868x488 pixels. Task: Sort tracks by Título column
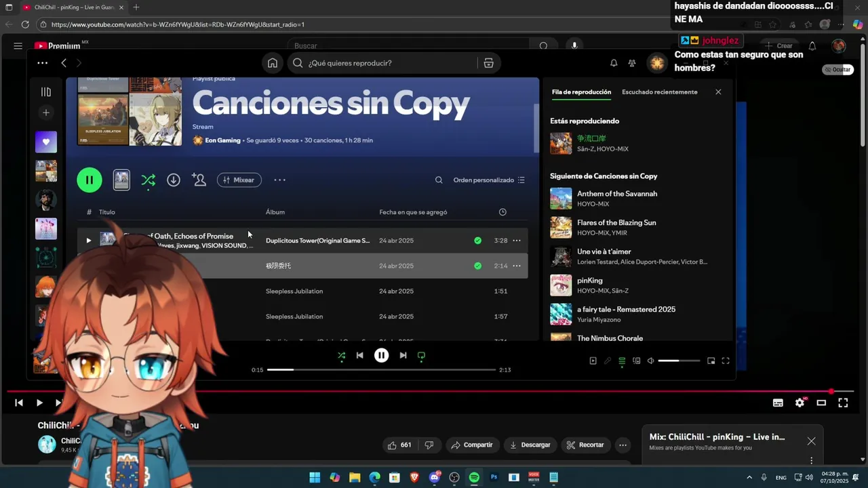click(107, 212)
